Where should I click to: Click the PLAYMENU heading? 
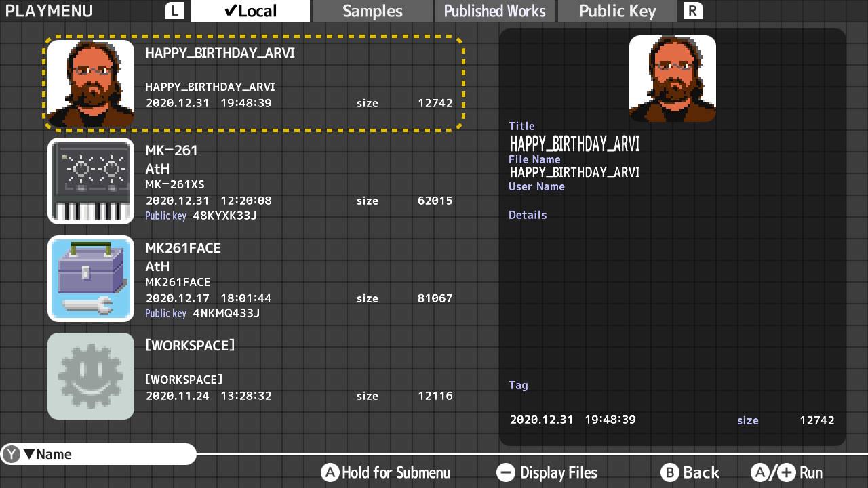[49, 11]
